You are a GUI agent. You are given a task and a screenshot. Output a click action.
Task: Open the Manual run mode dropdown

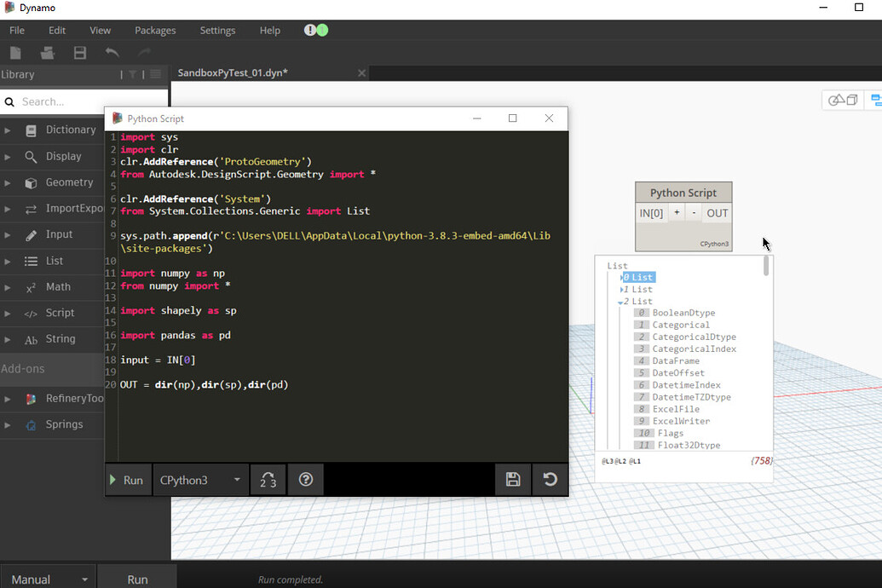point(48,578)
